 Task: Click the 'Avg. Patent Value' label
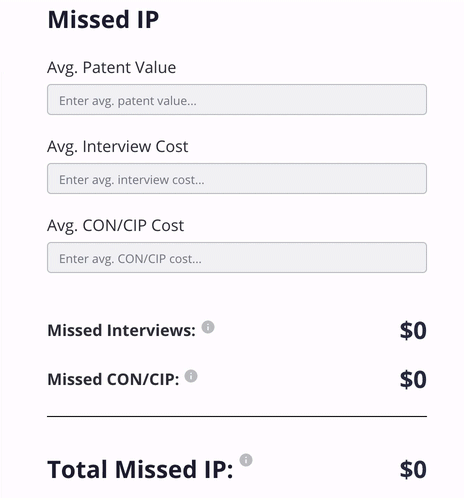[x=112, y=68]
